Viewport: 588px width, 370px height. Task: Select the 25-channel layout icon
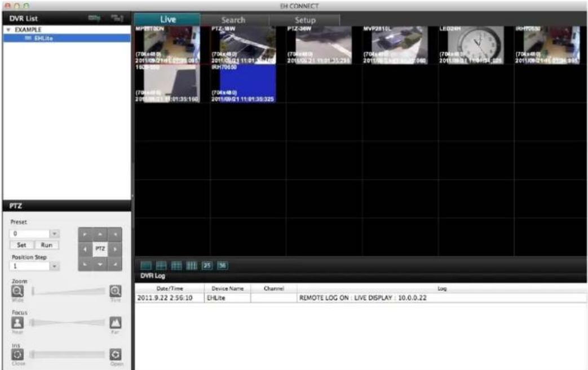[x=207, y=265]
